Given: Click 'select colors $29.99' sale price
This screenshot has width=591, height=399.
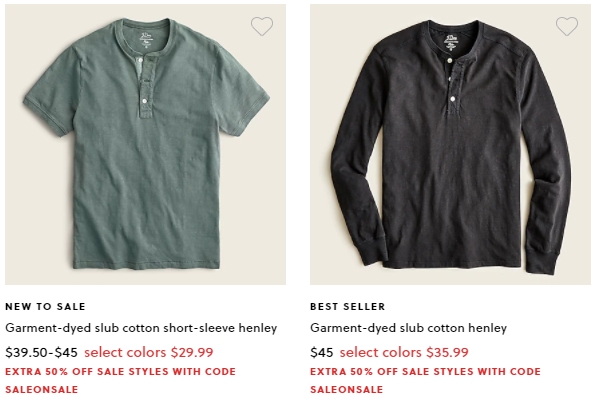Looking at the screenshot, I should tap(149, 353).
